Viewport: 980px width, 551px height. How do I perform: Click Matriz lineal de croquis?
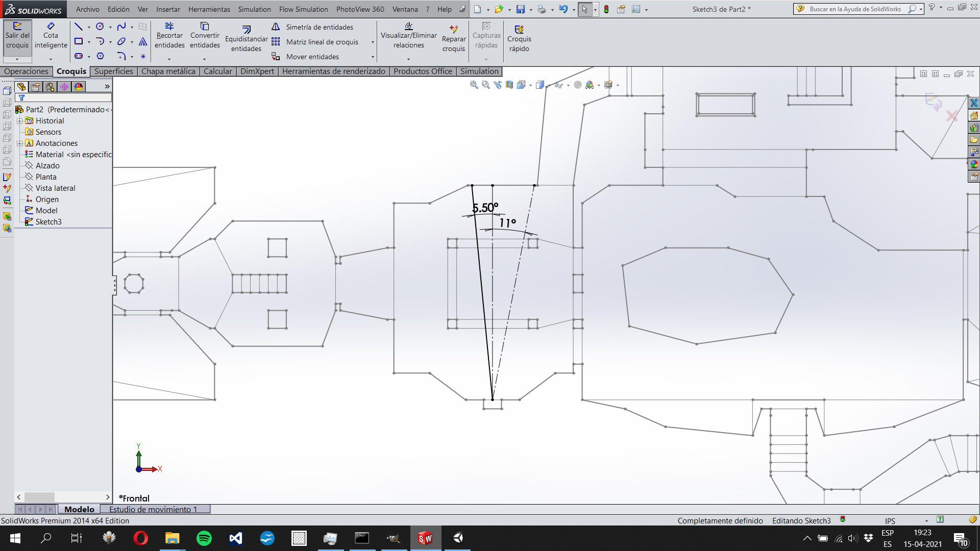point(315,42)
